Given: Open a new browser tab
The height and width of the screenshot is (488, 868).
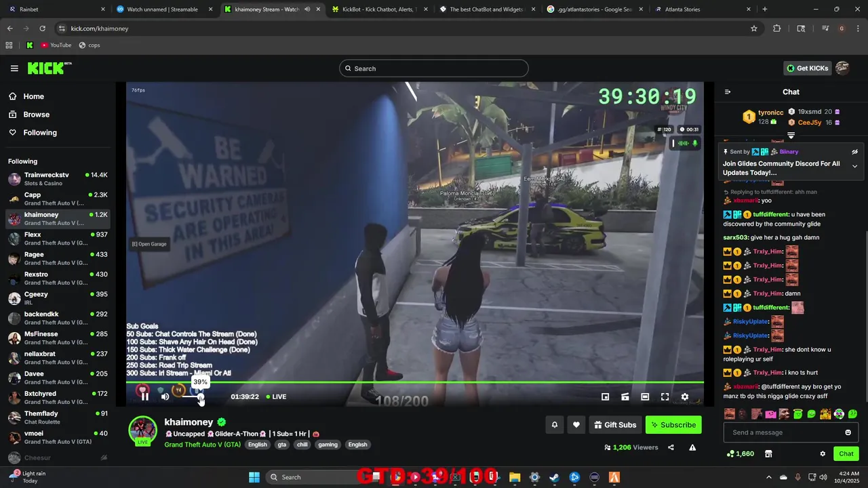Looking at the screenshot, I should (x=764, y=9).
